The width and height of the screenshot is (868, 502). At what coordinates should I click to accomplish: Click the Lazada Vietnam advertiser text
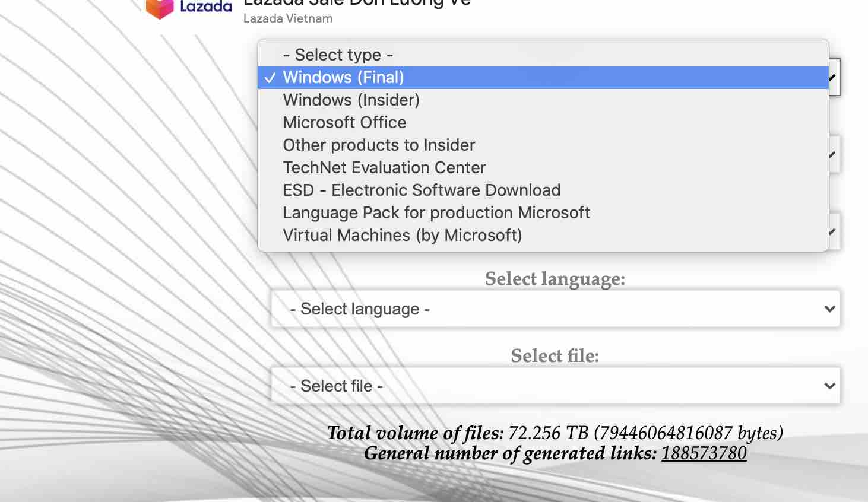click(288, 18)
